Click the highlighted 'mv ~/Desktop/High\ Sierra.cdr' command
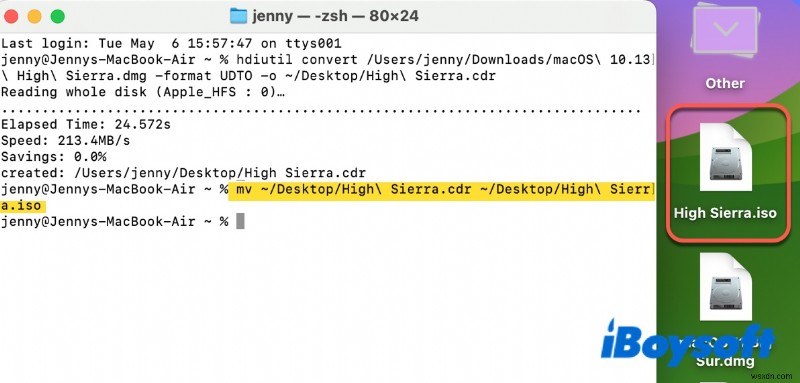Image resolution: width=800 pixels, height=383 pixels. coord(441,190)
